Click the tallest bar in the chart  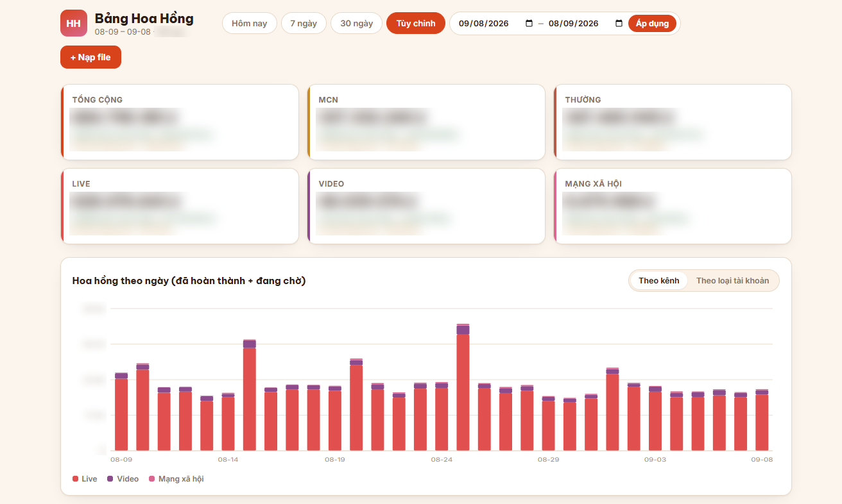point(463,387)
